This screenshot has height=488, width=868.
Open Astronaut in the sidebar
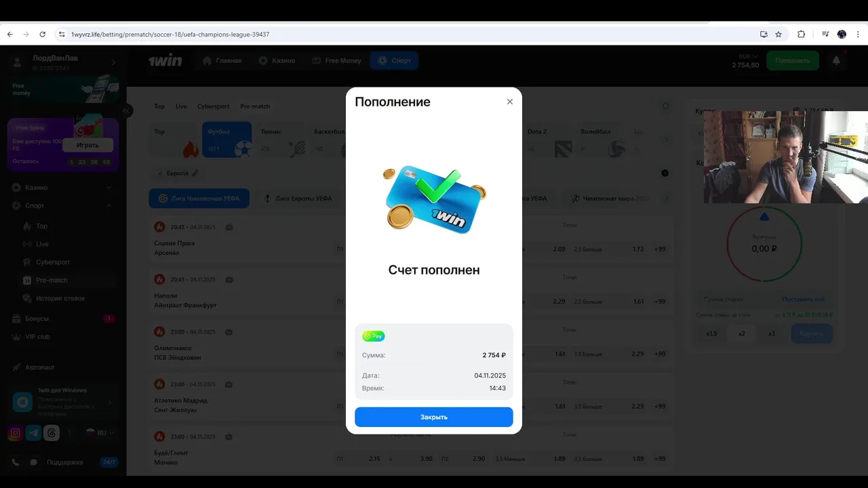coord(63,367)
